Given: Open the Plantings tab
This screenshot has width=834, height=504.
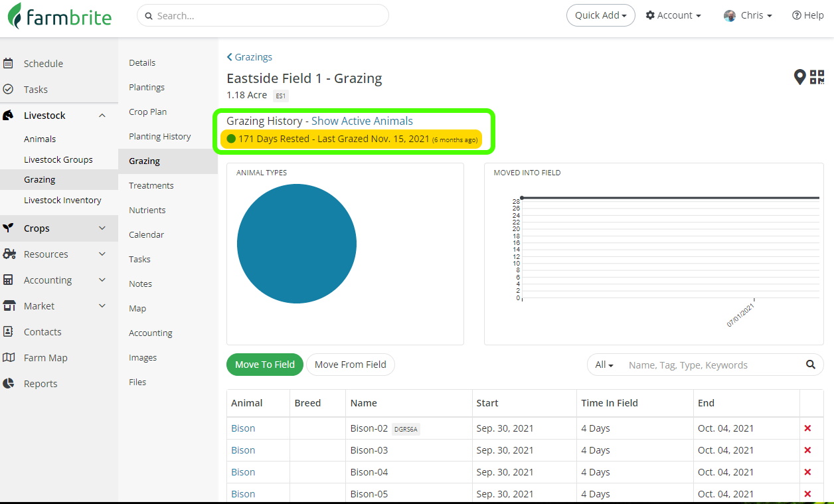Looking at the screenshot, I should point(147,87).
